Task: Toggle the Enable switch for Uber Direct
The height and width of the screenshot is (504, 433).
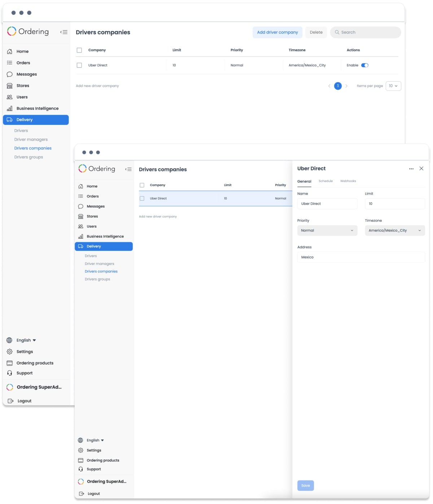Action: 365,65
